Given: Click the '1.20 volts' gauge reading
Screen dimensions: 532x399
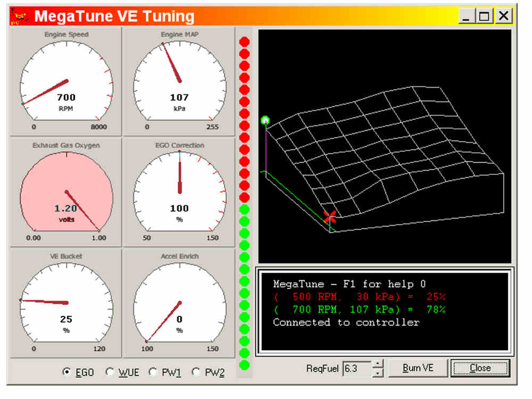Looking at the screenshot, I should (66, 213).
